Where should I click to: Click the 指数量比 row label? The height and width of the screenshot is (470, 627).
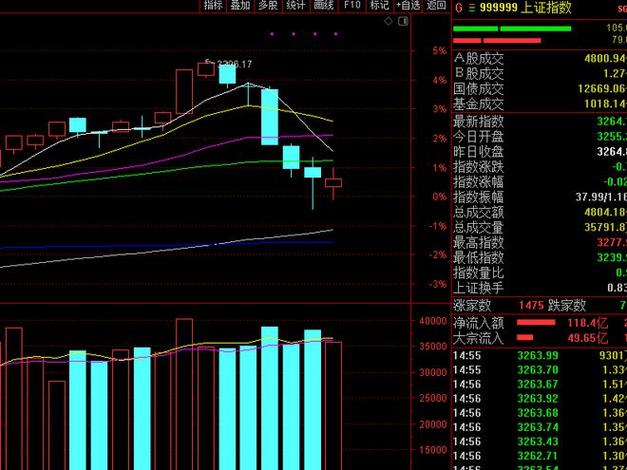coord(478,273)
